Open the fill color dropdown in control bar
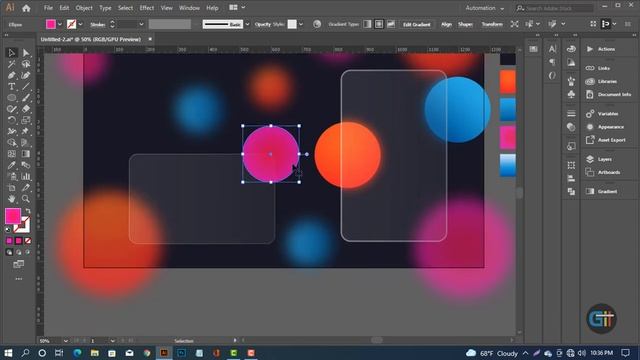The height and width of the screenshot is (360, 640). pos(60,24)
